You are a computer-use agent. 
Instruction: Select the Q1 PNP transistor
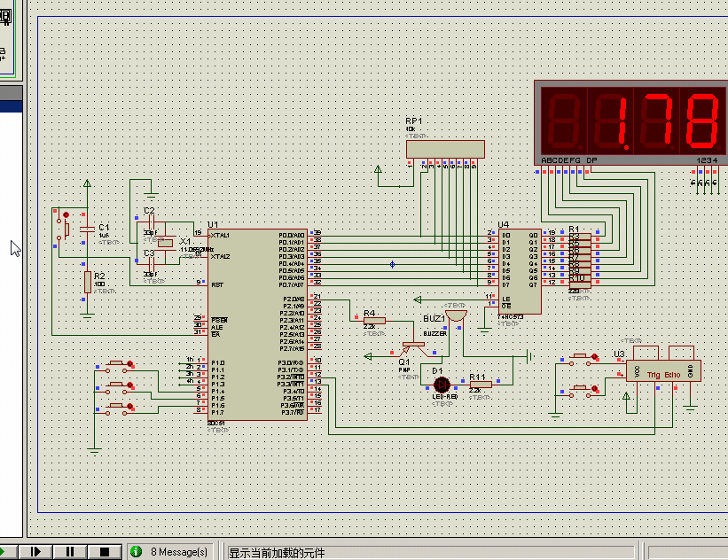(x=414, y=348)
